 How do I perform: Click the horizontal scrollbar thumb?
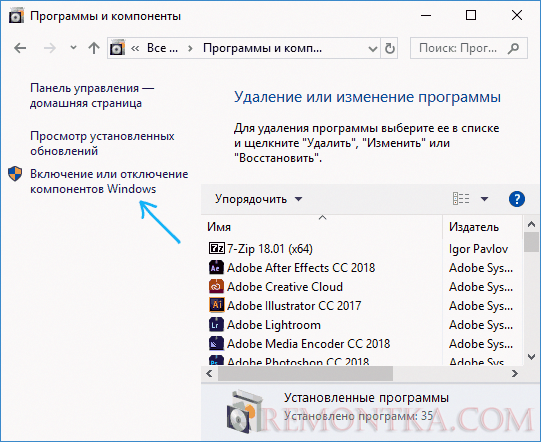(x=305, y=373)
